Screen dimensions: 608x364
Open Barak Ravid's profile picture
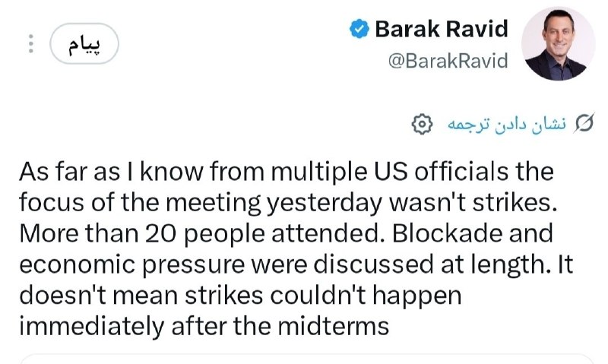coord(558,44)
